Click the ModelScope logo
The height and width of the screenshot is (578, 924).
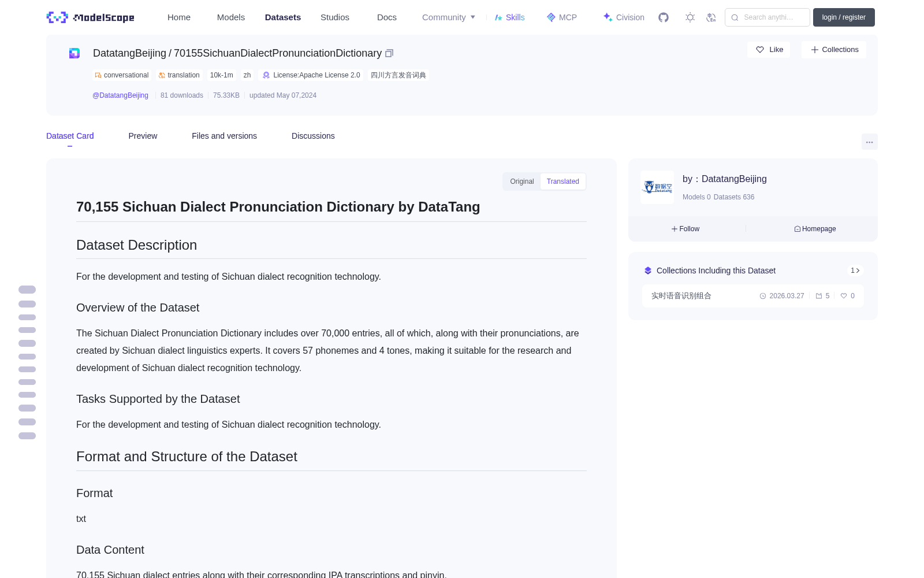(90, 17)
